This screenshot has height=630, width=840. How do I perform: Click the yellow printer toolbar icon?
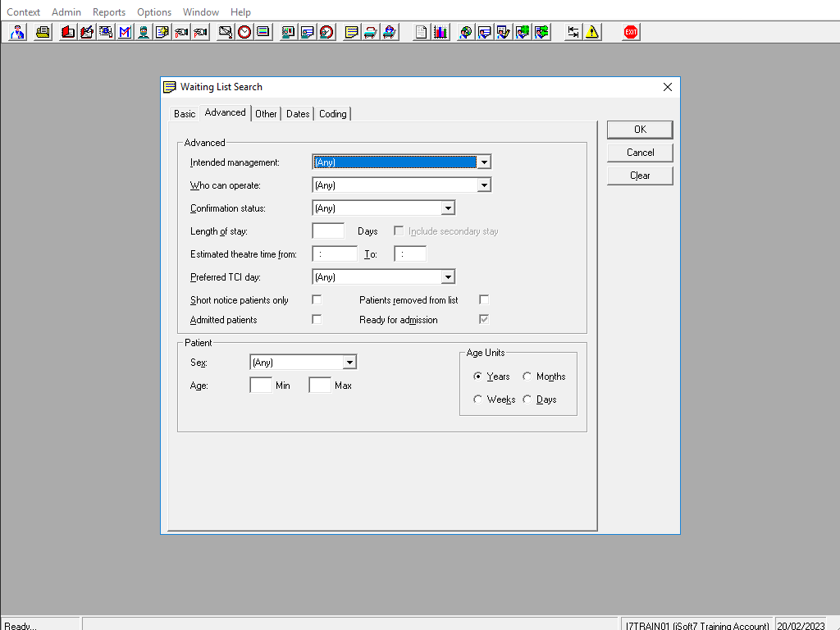(x=43, y=32)
